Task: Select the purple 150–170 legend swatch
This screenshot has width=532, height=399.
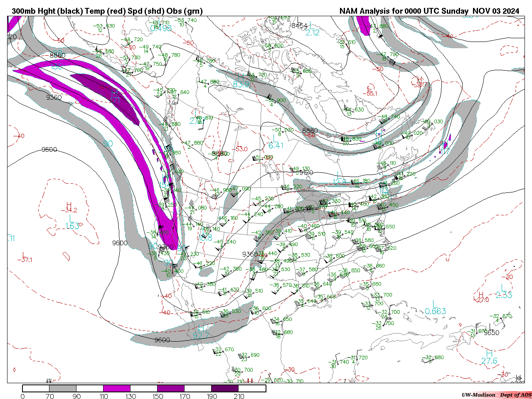Action: click(171, 388)
